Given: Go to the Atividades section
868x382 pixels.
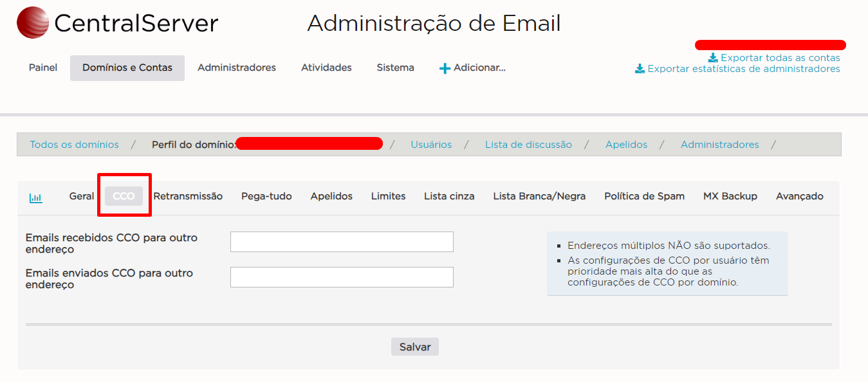Looking at the screenshot, I should 326,68.
